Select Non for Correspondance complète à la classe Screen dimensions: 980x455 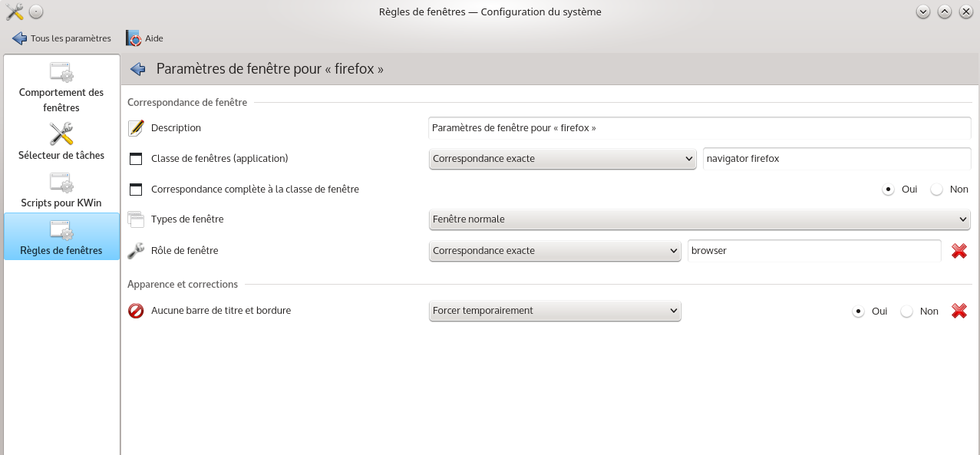(937, 190)
